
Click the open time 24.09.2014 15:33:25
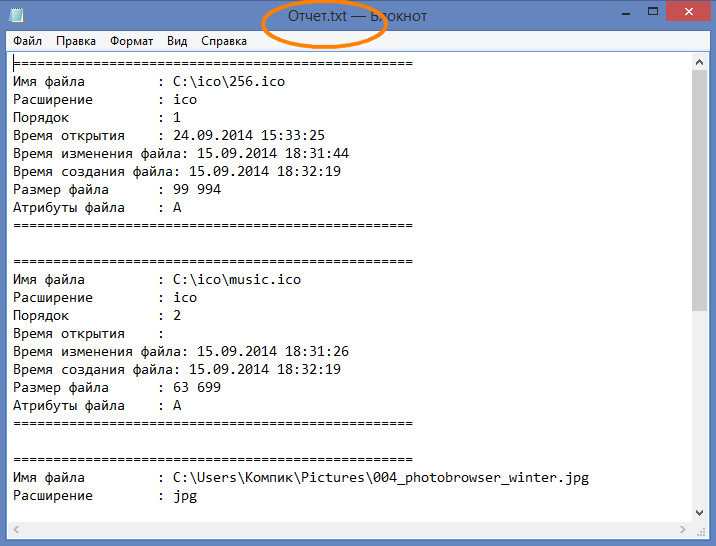coord(249,136)
